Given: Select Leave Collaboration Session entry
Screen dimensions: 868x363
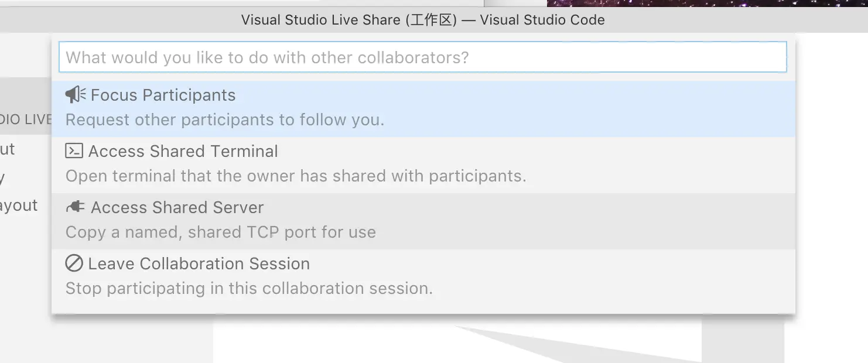Looking at the screenshot, I should (x=199, y=263).
